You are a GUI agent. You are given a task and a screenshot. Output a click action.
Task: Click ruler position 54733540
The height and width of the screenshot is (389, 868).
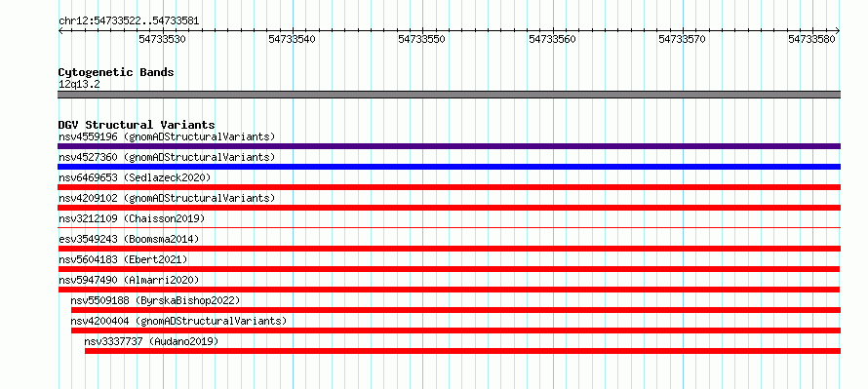[293, 39]
